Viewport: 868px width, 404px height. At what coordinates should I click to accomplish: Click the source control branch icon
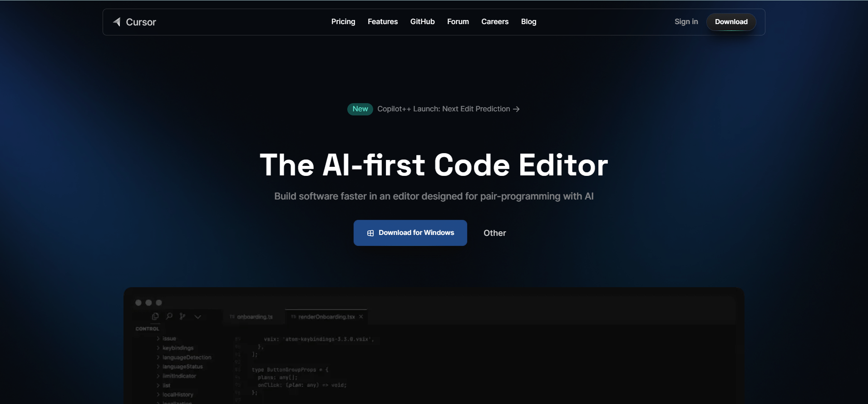tap(182, 316)
